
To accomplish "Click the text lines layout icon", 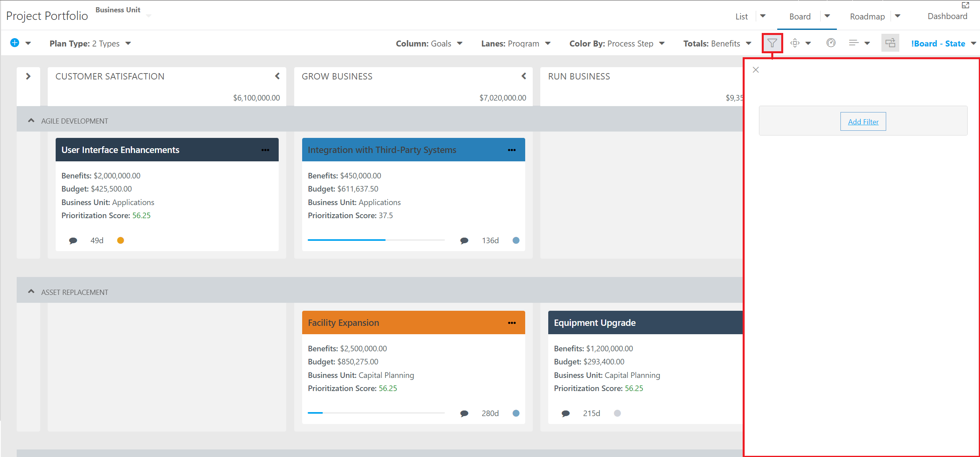I will pos(854,43).
